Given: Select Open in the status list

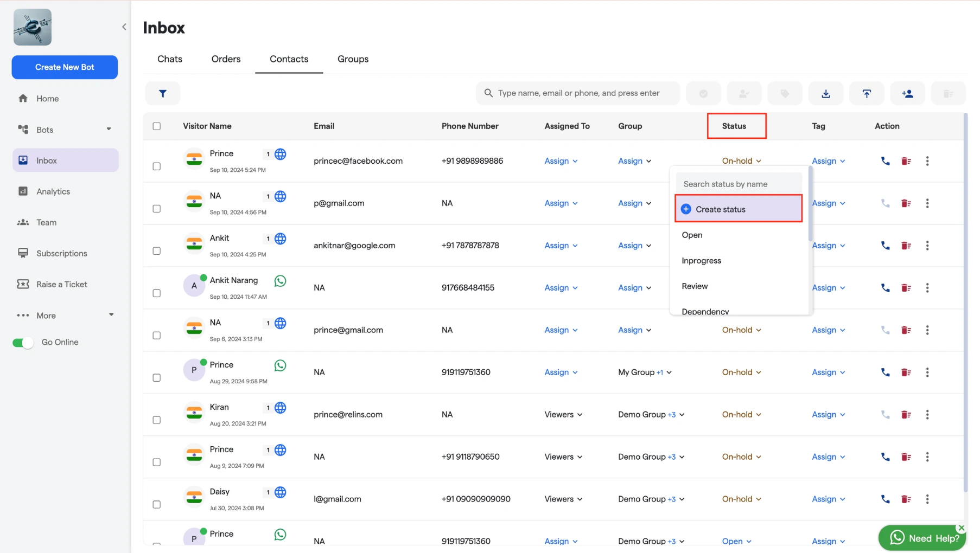Looking at the screenshot, I should (739, 235).
